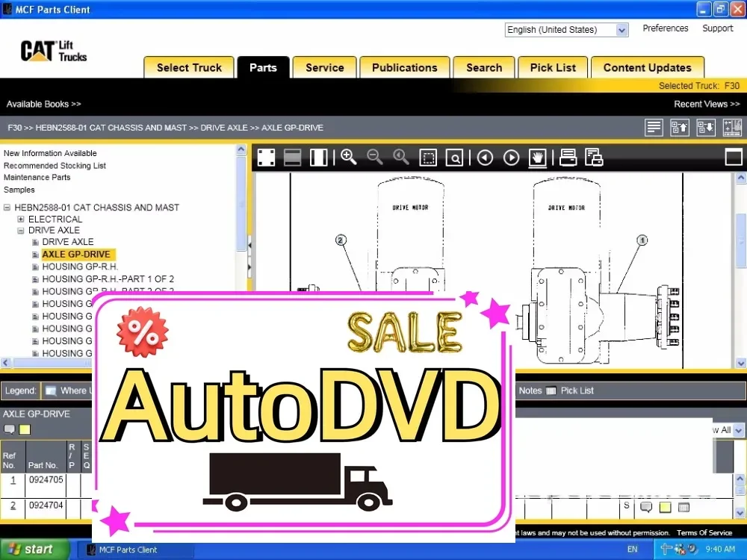Image resolution: width=747 pixels, height=560 pixels.
Task: Select the Zoom Out tool
Action: [374, 157]
